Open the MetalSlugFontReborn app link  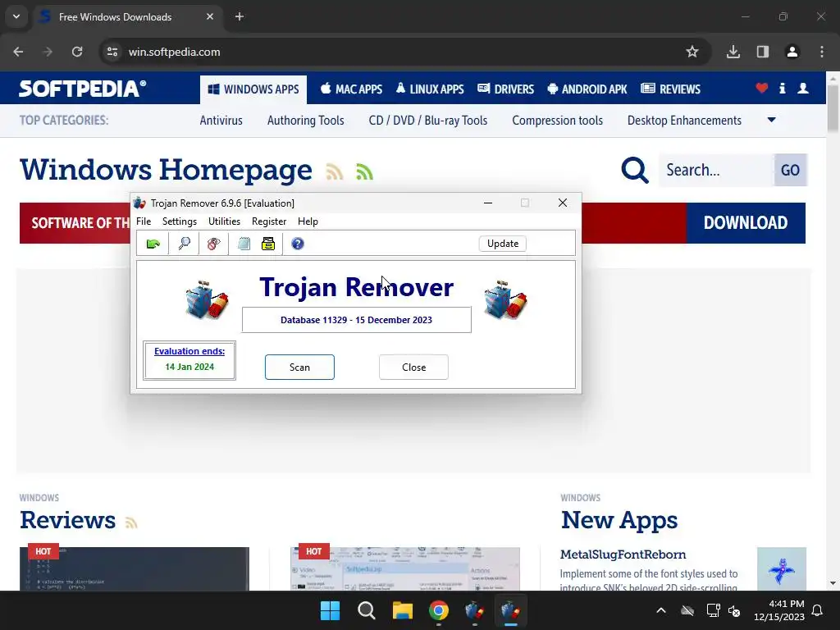(x=623, y=555)
